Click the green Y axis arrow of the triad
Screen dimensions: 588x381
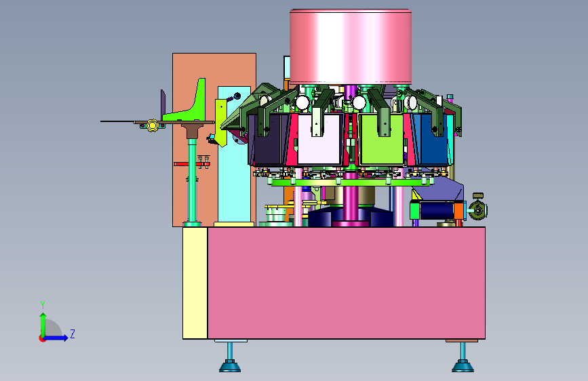(43, 324)
